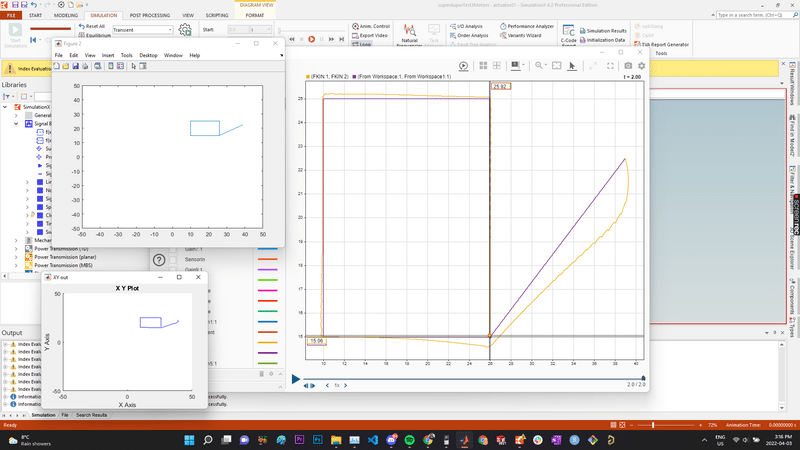
Task: Expand Power Transmission (planar) node
Action: 16,257
